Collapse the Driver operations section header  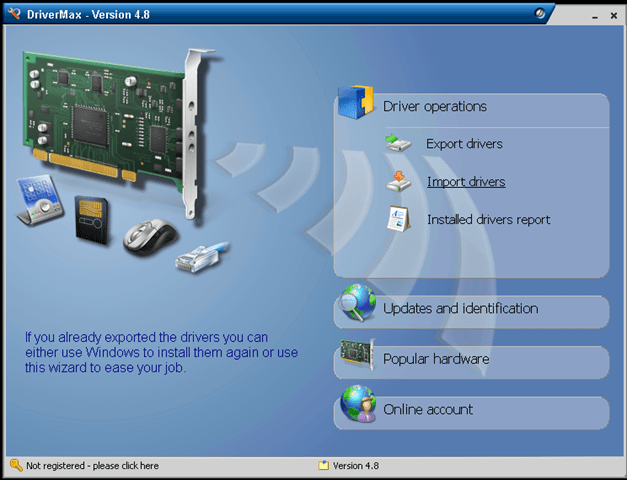[x=434, y=106]
